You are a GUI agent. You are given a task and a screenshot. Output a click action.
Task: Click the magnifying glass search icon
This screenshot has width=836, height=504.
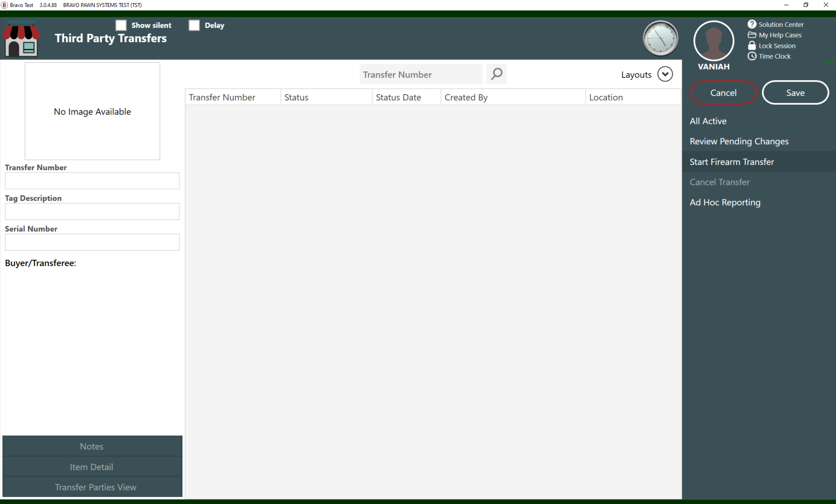click(x=496, y=74)
